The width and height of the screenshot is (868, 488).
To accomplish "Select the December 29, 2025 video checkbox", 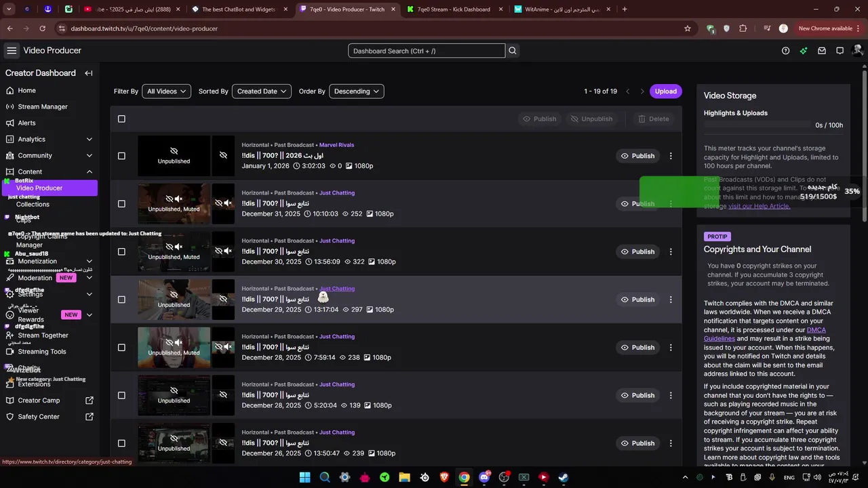I will pos(121,300).
